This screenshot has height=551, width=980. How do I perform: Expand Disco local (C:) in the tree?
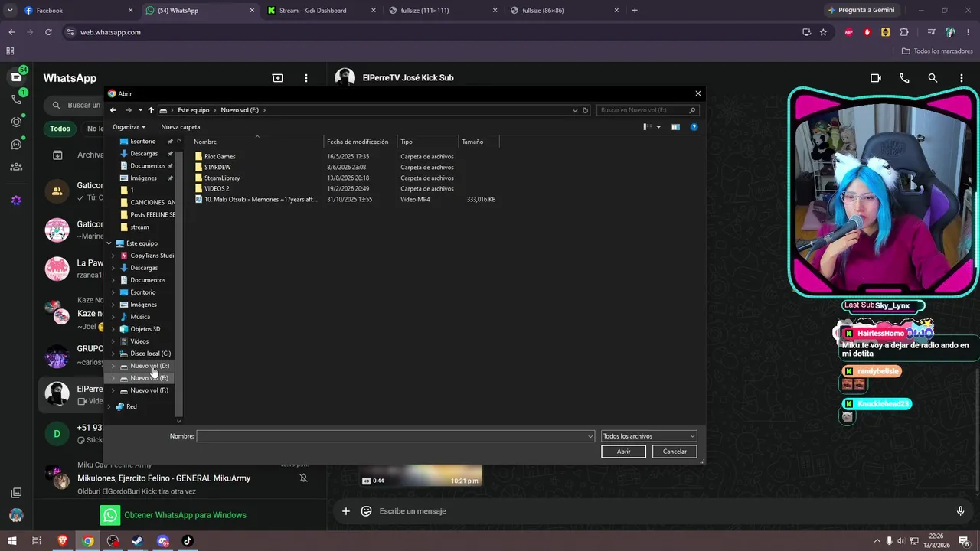(113, 354)
